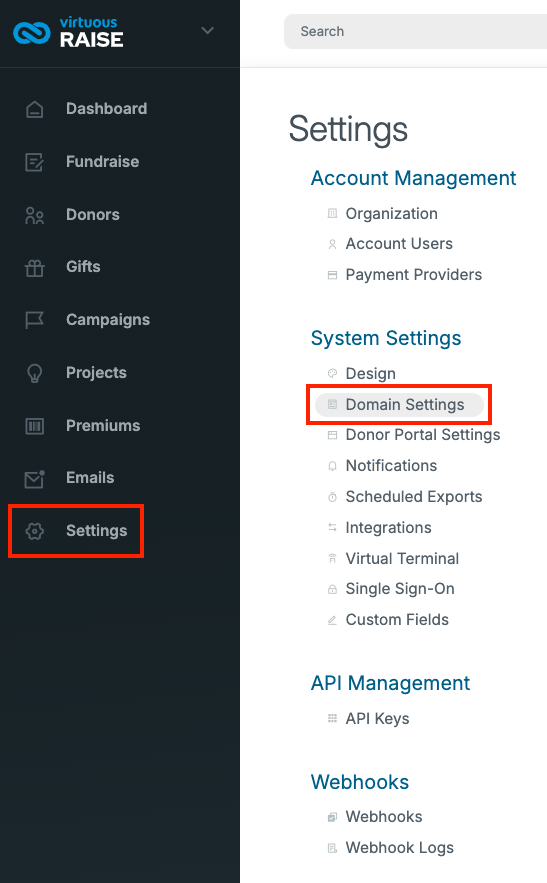Select the Premiums barcode icon

pyautogui.click(x=34, y=426)
